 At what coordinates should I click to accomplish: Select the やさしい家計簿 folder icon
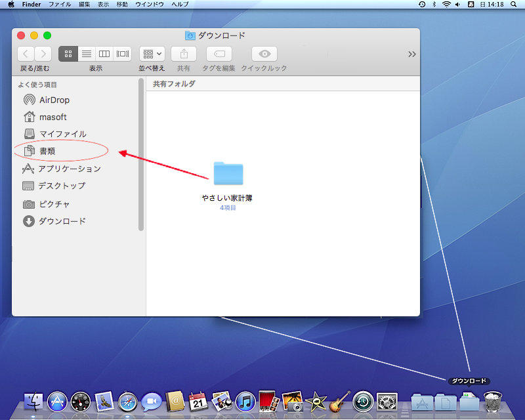(x=228, y=173)
